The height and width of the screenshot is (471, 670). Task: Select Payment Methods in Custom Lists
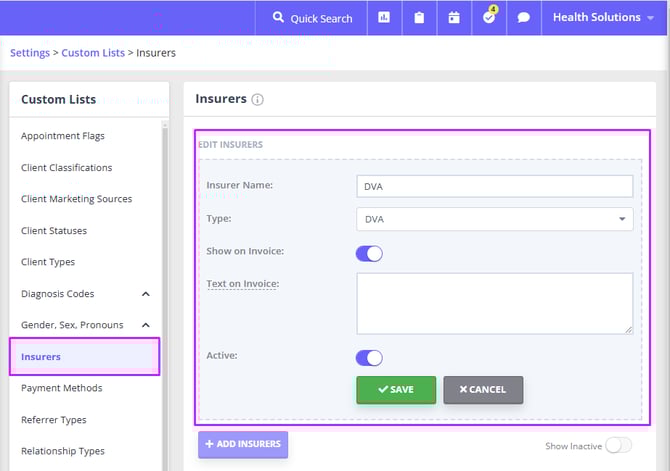[61, 388]
